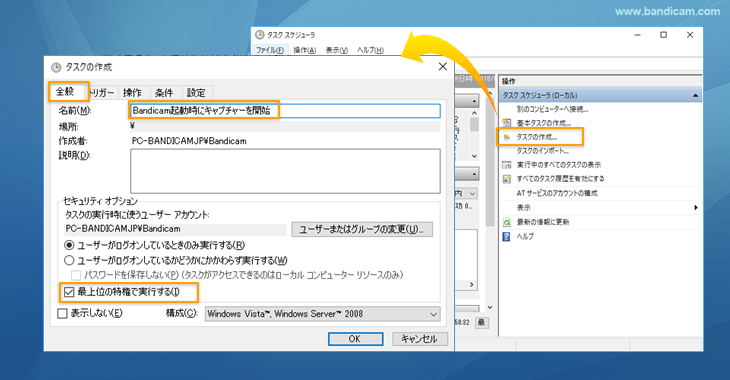Screen dimensions: 730x380
Task: Open 表示 menu in Task Scheduler menu bar
Action: [x=336, y=50]
